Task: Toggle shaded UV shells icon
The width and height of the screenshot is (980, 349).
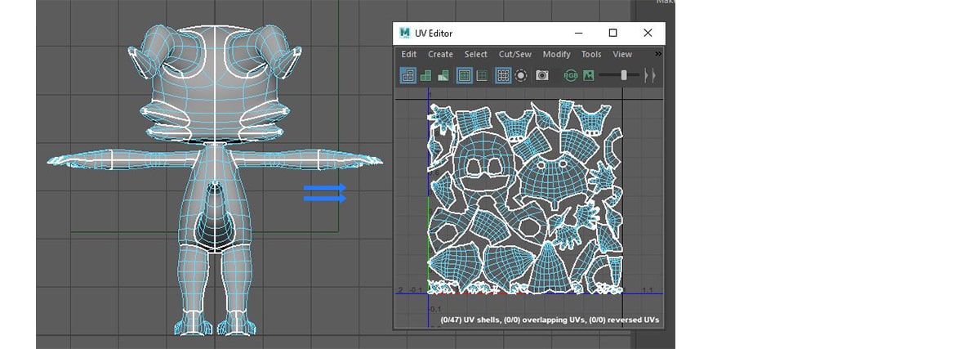Action: pyautogui.click(x=425, y=75)
